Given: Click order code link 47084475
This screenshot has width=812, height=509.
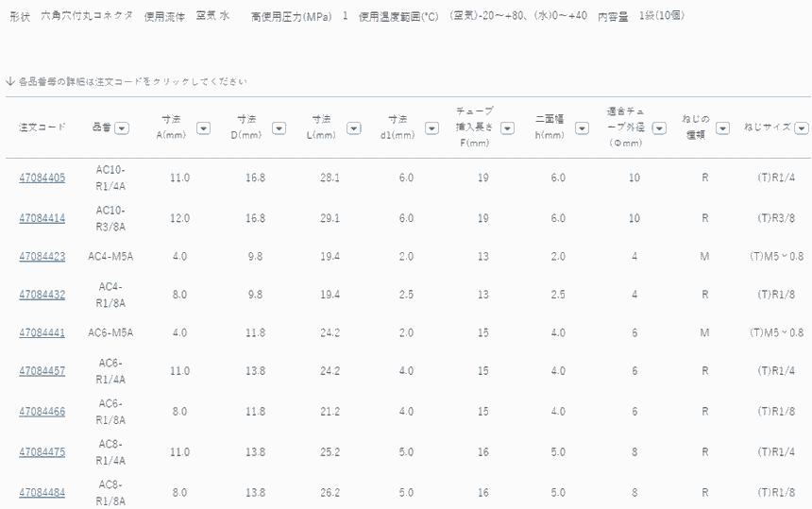Looking at the screenshot, I should (42, 452).
